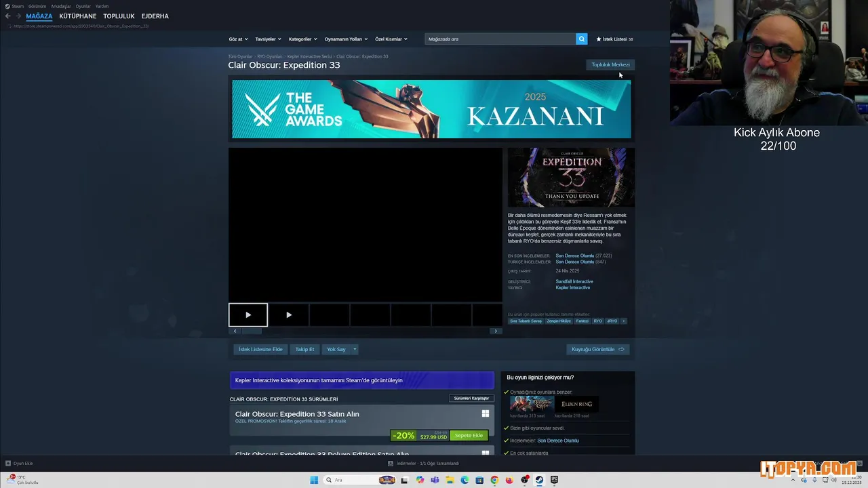Open Microsoft Teams from taskbar

[435, 480]
